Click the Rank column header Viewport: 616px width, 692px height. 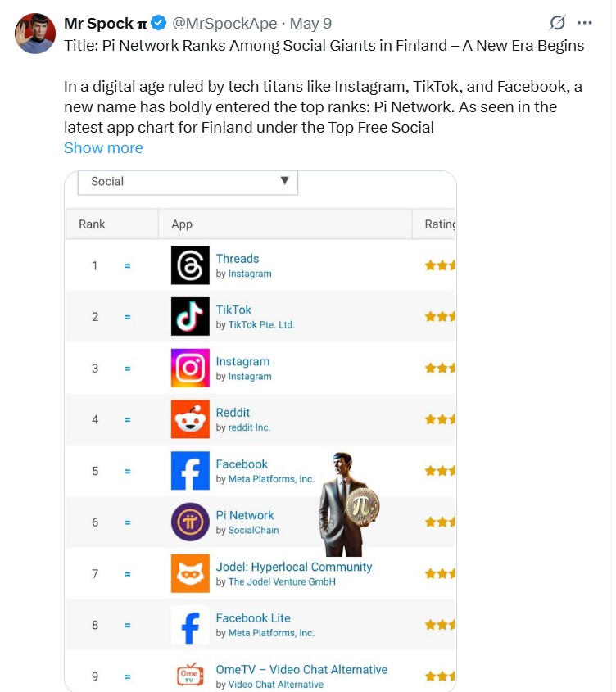92,224
